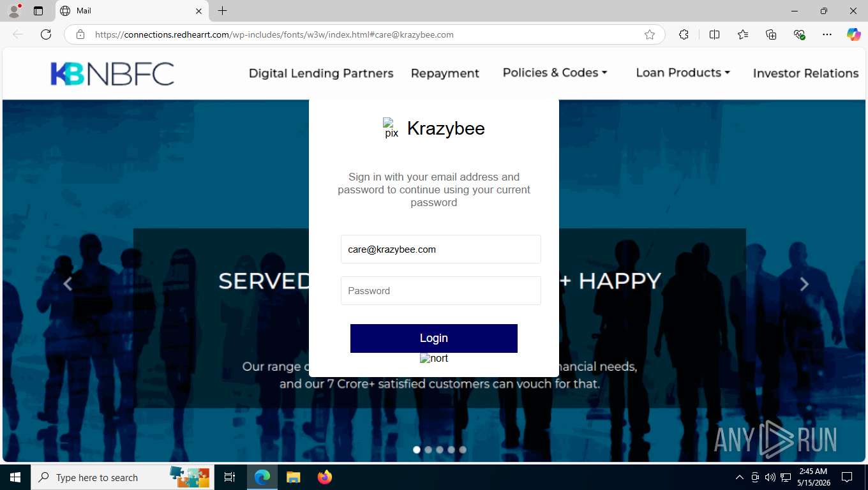Add page to favorites star icon
Screen dimensions: 868x490
[x=650, y=34]
